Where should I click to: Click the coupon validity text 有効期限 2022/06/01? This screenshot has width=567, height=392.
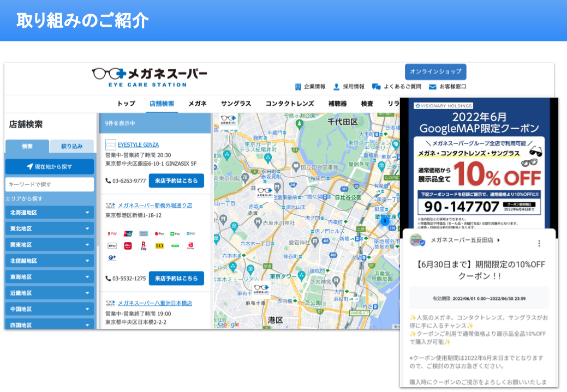tap(479, 298)
